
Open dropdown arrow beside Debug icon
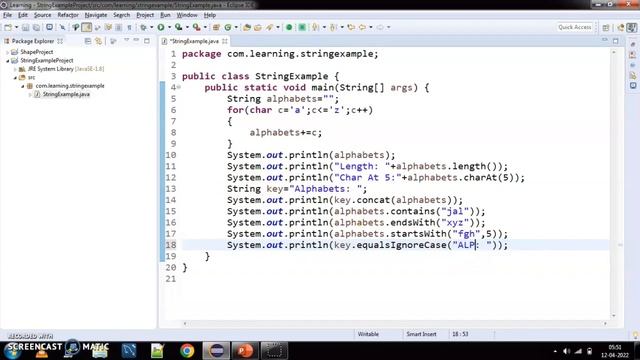(151, 27)
